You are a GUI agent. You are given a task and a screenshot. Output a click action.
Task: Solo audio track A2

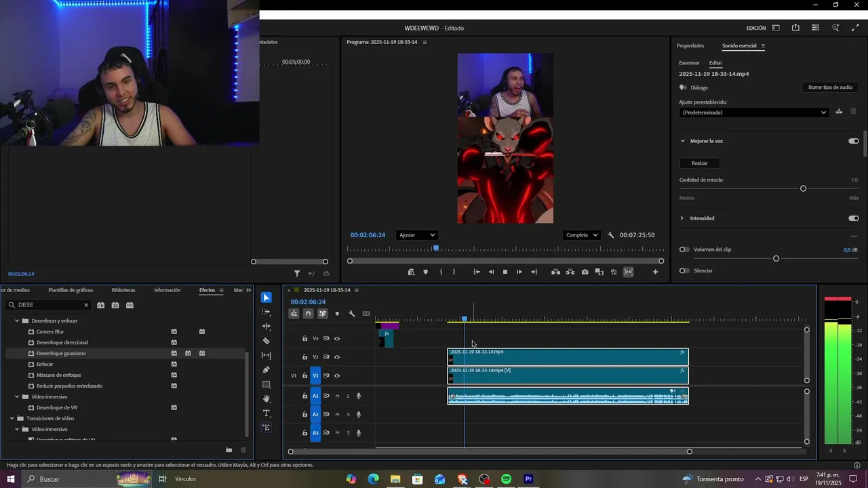point(349,414)
